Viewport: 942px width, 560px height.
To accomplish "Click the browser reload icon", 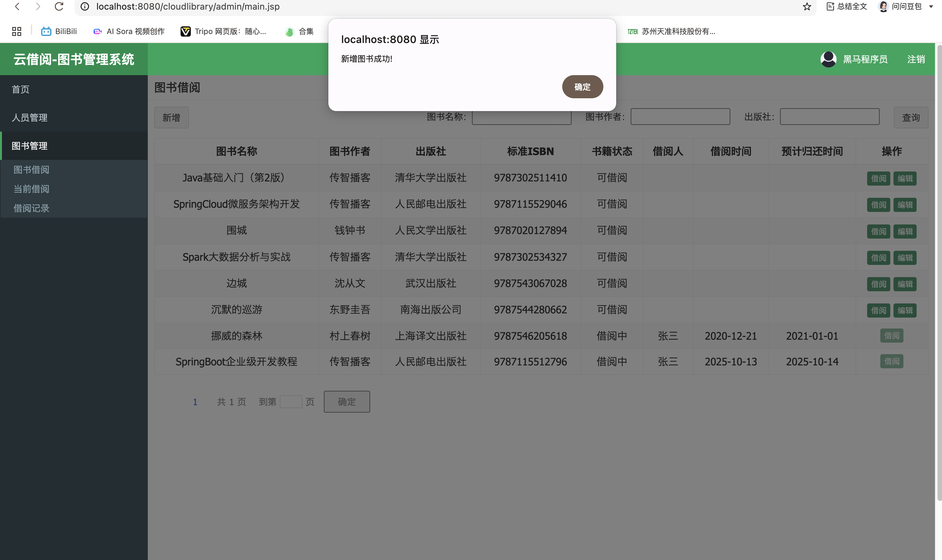I will click(x=59, y=6).
